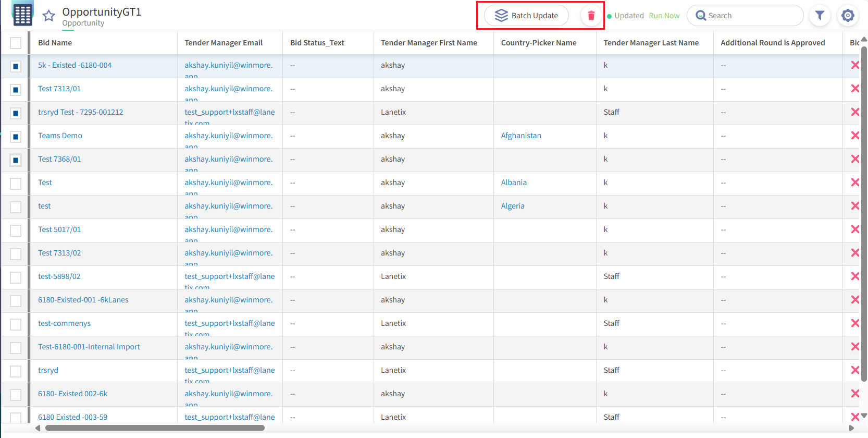Sort by Bid Status_Text column header

click(317, 43)
